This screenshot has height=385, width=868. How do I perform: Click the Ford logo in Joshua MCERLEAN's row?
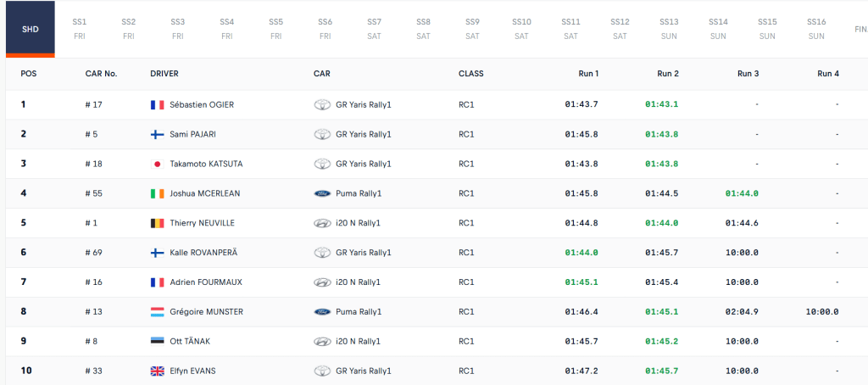(x=322, y=193)
